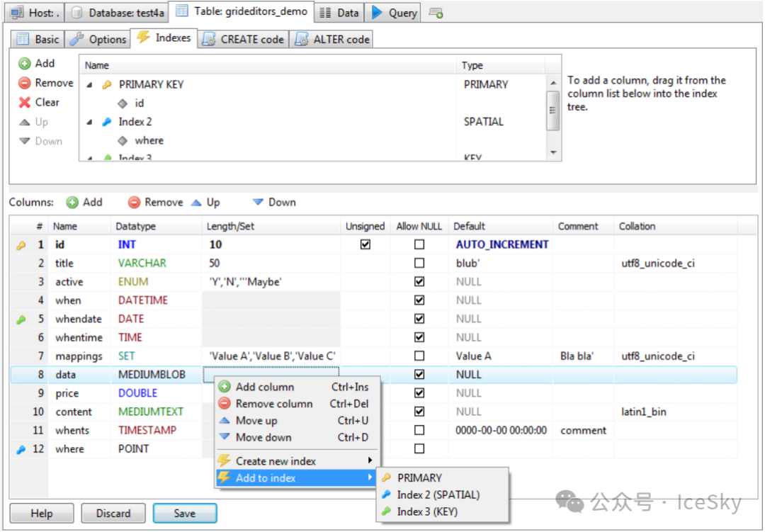The width and height of the screenshot is (765, 532).
Task: Click the green Add index icon
Action: pos(25,64)
